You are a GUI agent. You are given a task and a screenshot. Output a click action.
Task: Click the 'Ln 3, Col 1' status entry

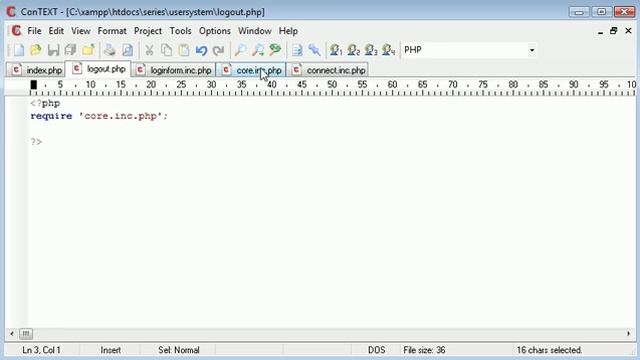[x=42, y=350]
